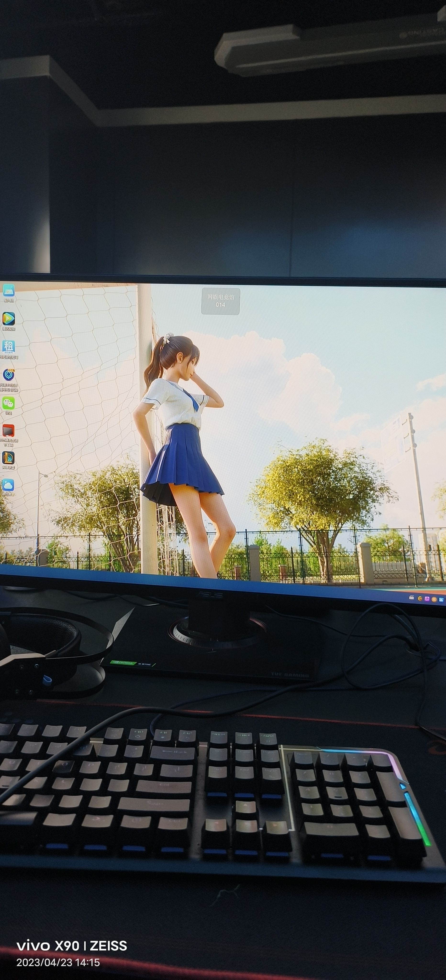The width and height of the screenshot is (446, 980).
Task: Click the orange circular arrow tray icon
Action: pos(420,598)
